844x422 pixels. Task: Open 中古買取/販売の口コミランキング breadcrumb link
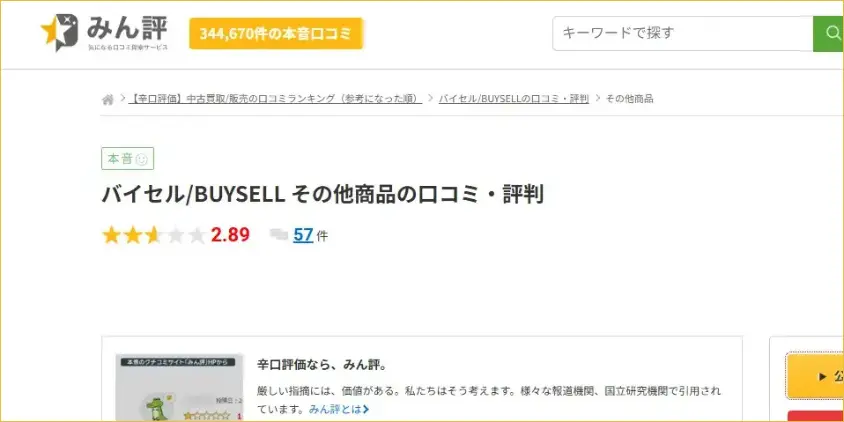[275, 99]
